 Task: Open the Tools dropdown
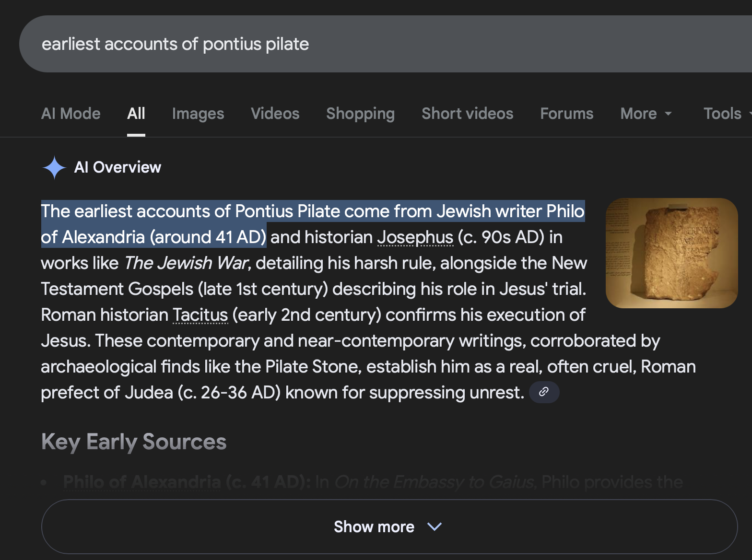tap(725, 114)
